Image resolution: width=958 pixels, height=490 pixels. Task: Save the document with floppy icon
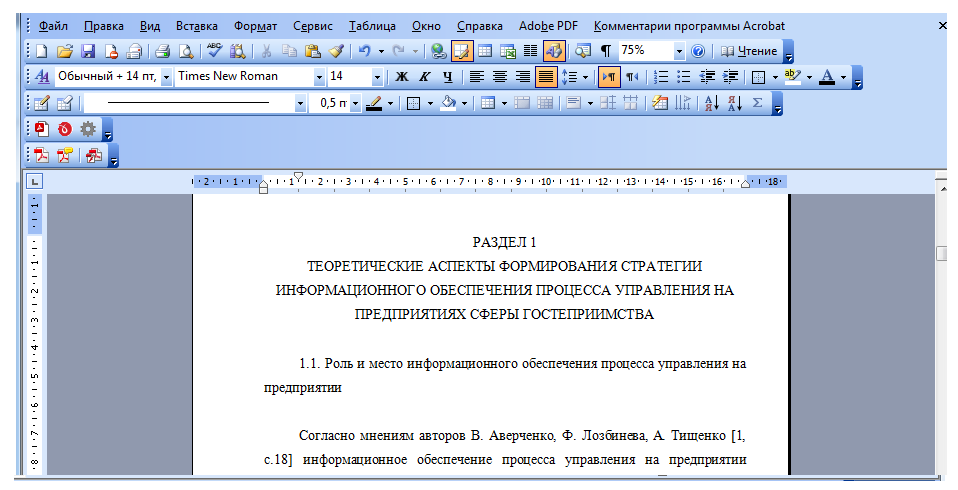[x=88, y=51]
